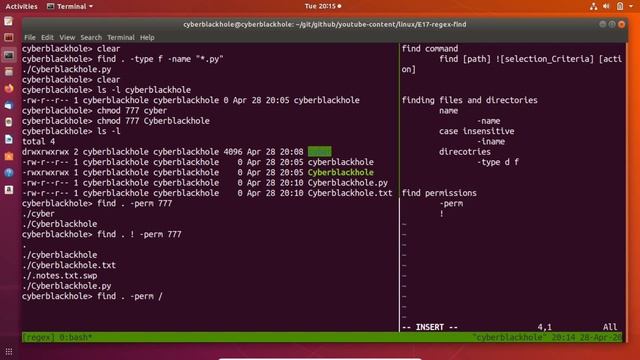640x360 pixels.
Task: Open the Amazon icon in the dock
Action: click(9, 189)
